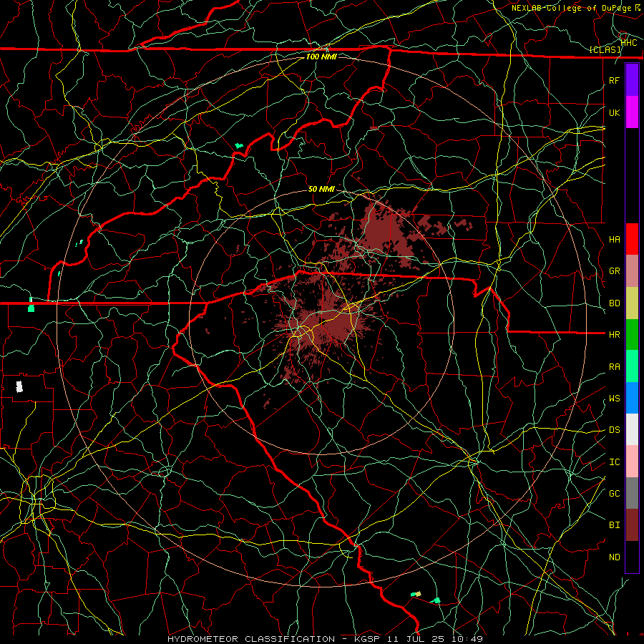
Task: Click the DS white legend swatch
Action: [632, 429]
